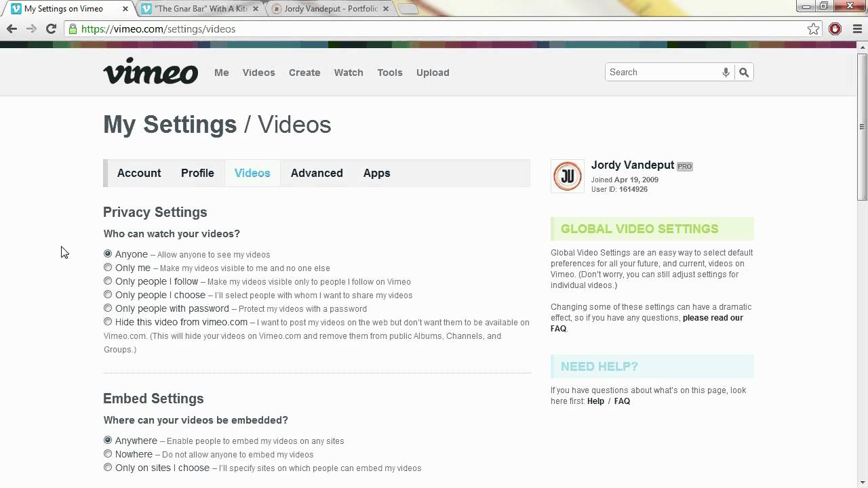Click the Upload navigation link
This screenshot has width=868, height=488.
(x=433, y=73)
